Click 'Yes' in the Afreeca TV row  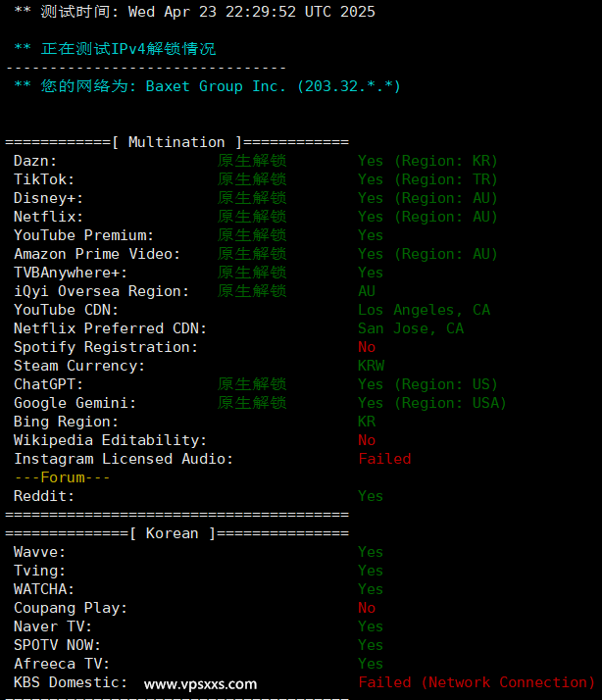[371, 664]
